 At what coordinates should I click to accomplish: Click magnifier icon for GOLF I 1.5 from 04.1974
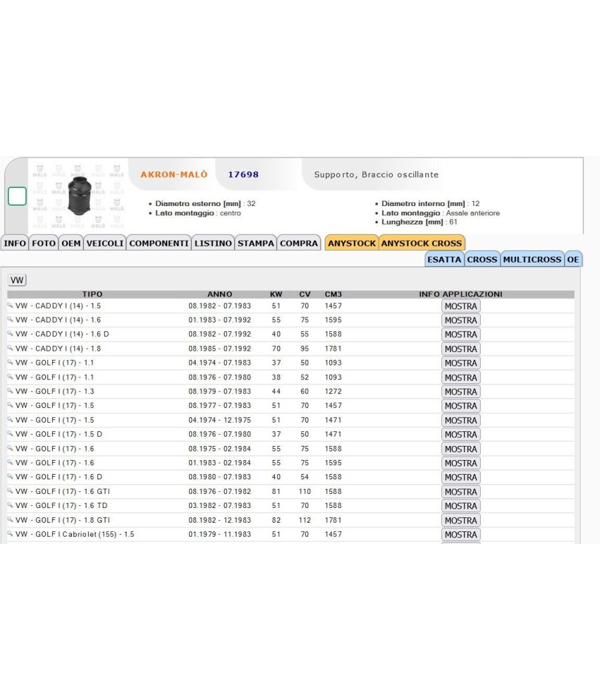click(x=10, y=419)
